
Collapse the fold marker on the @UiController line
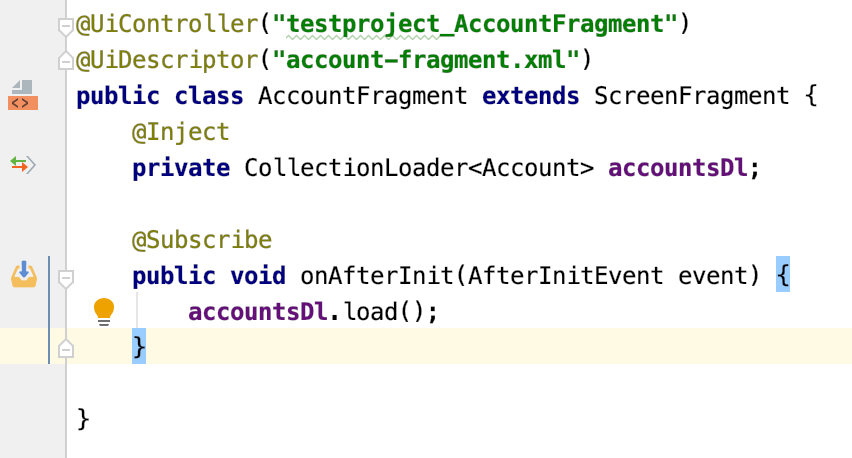point(66,25)
